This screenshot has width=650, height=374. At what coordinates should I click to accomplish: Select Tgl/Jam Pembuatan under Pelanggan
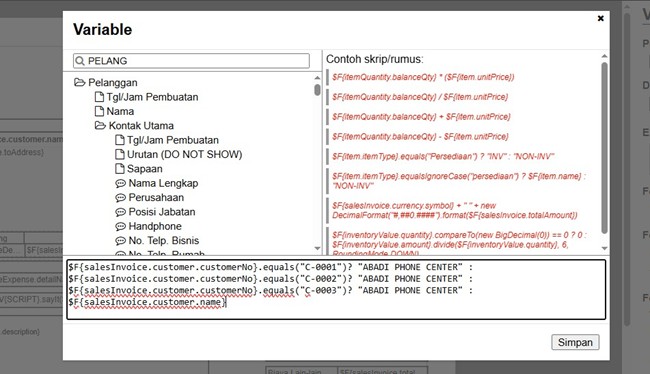tap(152, 97)
